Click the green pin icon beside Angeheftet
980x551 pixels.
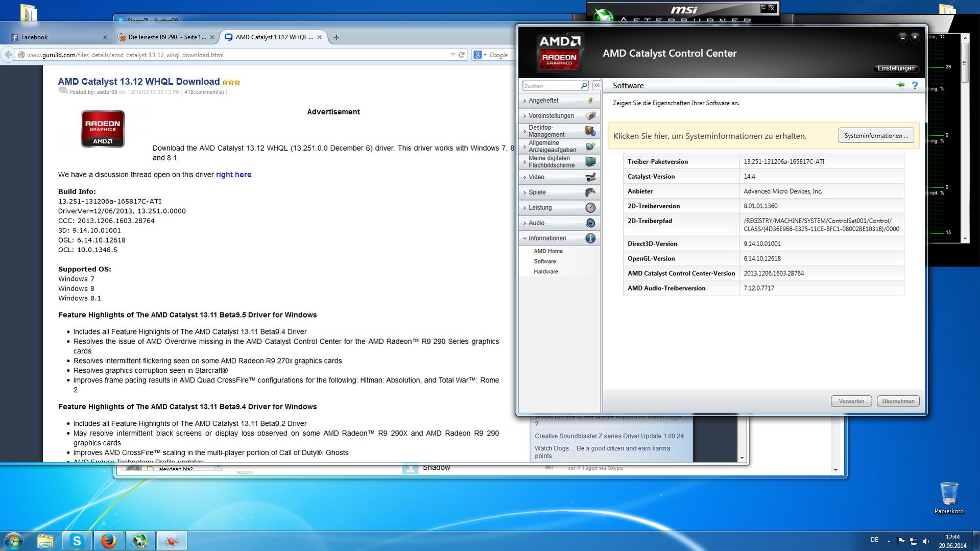pos(590,101)
